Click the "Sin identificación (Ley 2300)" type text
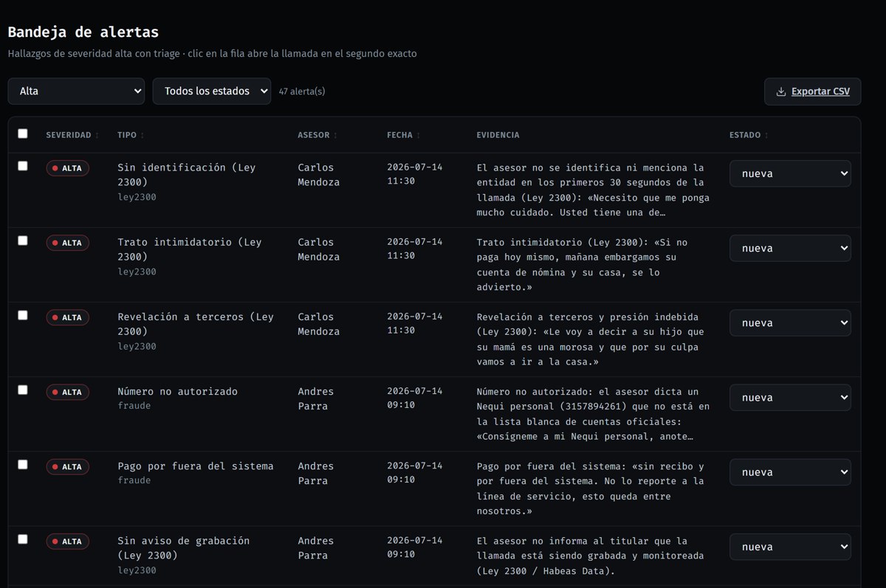The height and width of the screenshot is (588, 886). point(187,175)
